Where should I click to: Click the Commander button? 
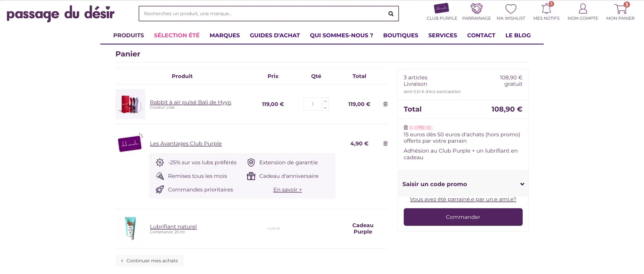click(463, 217)
